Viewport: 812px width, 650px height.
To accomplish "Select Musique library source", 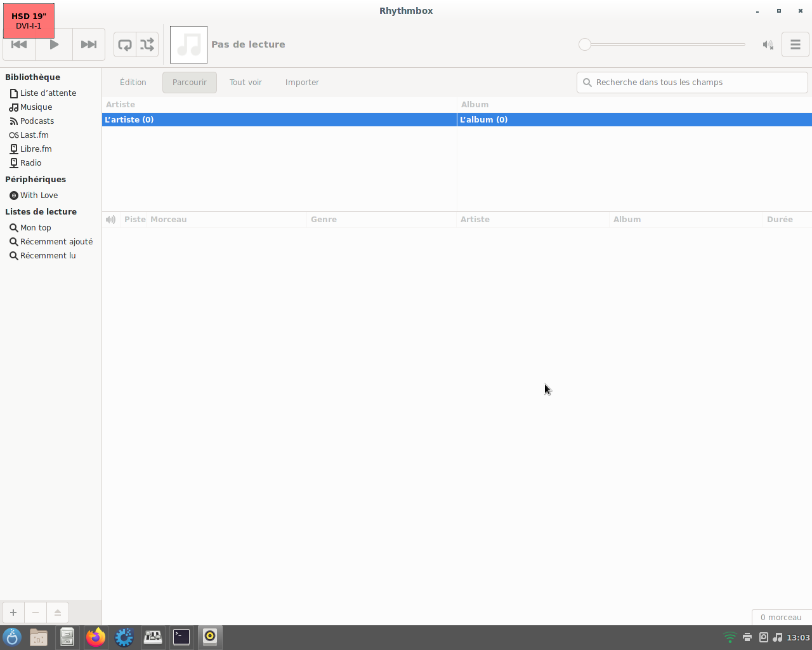I will pos(51,107).
